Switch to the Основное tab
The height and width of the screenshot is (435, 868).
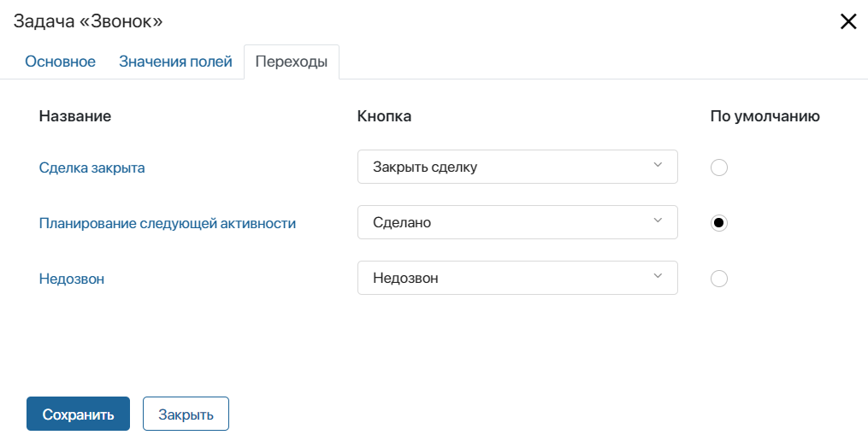click(x=61, y=62)
